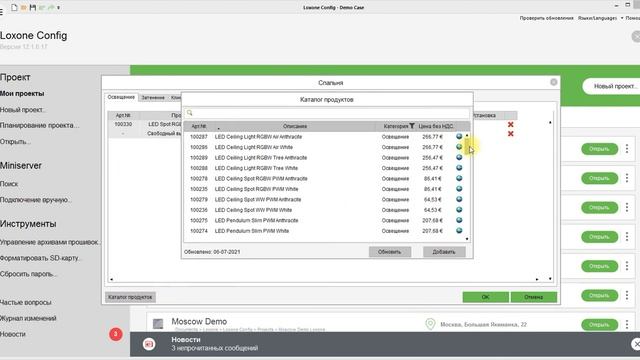Delete the Свободный row with red X
The image size is (640, 360).
(510, 134)
